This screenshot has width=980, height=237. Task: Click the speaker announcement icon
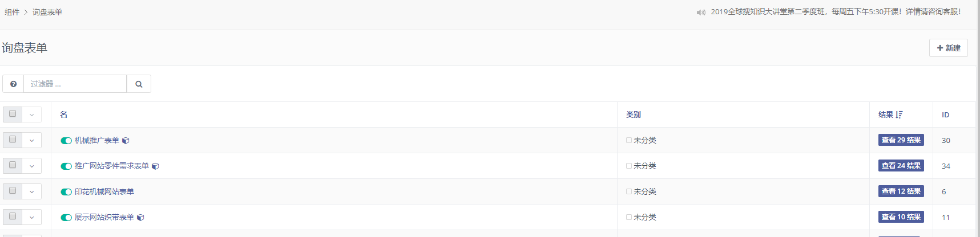701,12
